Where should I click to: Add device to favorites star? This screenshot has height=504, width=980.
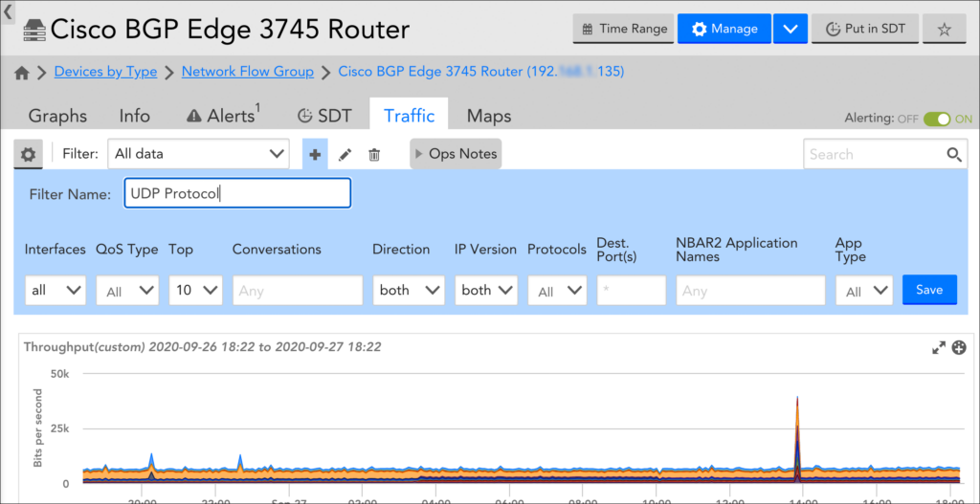click(x=945, y=29)
